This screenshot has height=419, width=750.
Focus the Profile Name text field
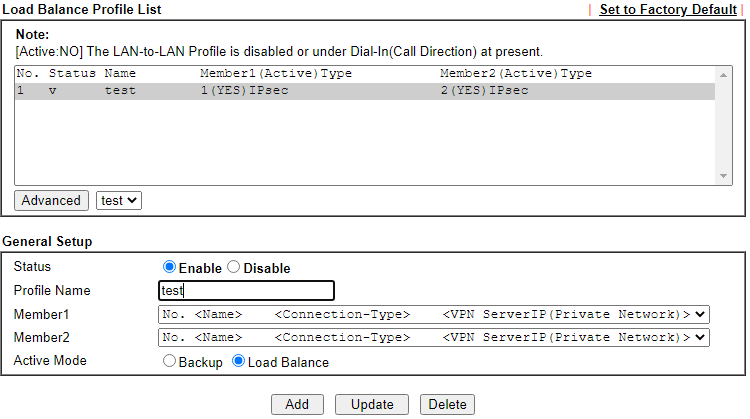[x=246, y=291]
